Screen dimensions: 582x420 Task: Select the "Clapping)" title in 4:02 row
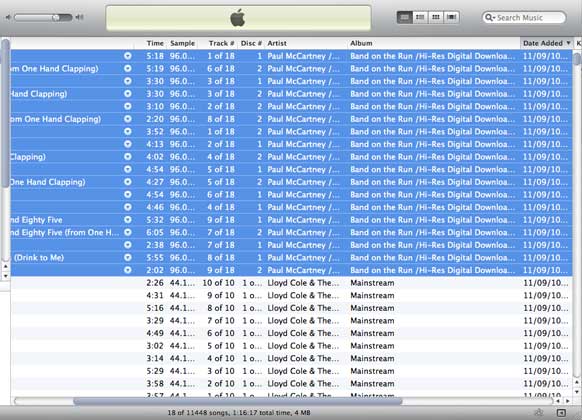[x=28, y=157]
